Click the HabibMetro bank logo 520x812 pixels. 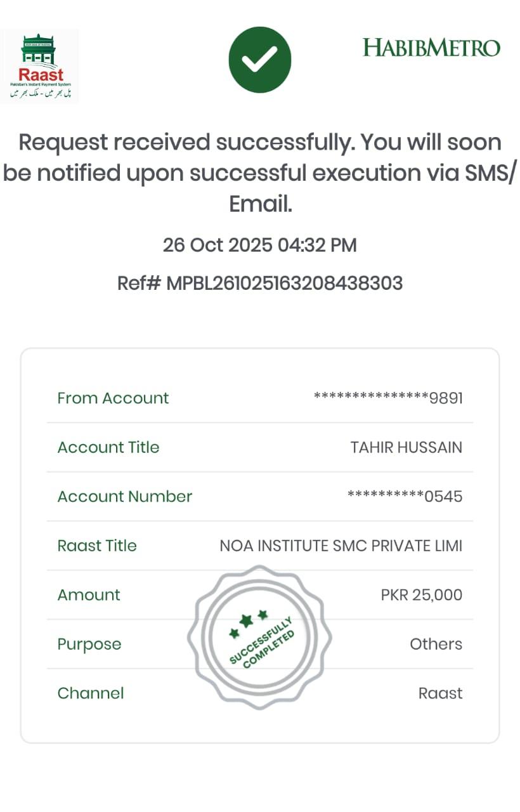click(431, 48)
